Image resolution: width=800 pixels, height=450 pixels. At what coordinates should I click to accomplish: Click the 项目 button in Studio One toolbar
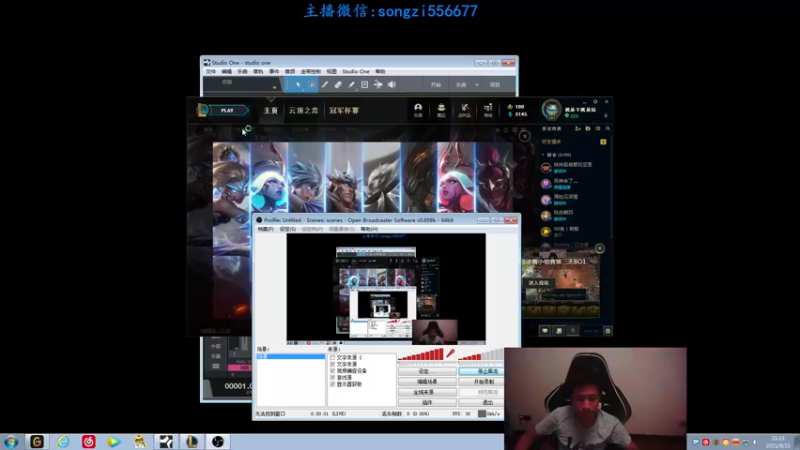pos(495,85)
